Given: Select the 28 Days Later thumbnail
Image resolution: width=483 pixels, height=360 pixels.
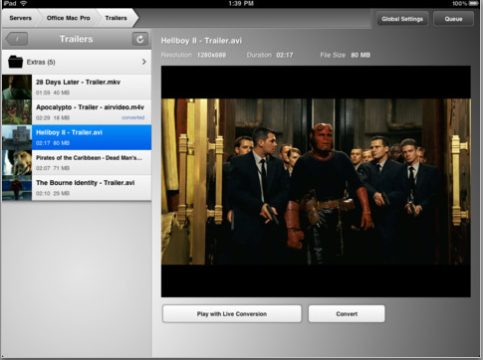Looking at the screenshot, I should [17, 87].
